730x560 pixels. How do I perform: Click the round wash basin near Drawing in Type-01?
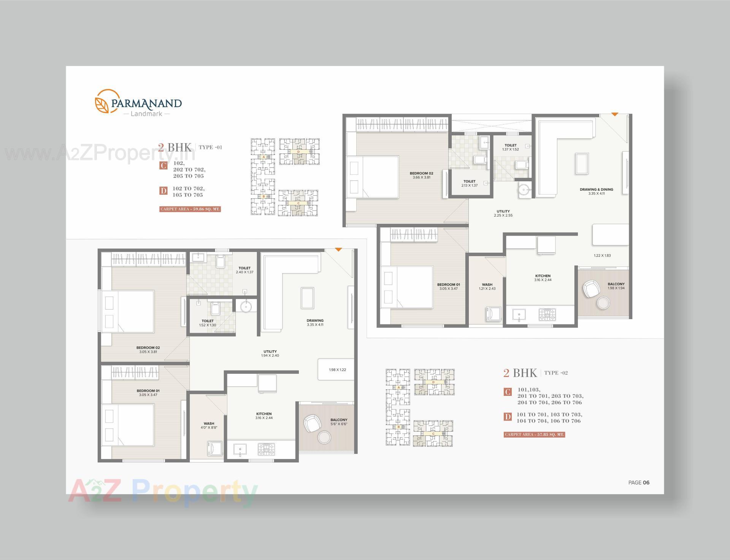(x=246, y=306)
